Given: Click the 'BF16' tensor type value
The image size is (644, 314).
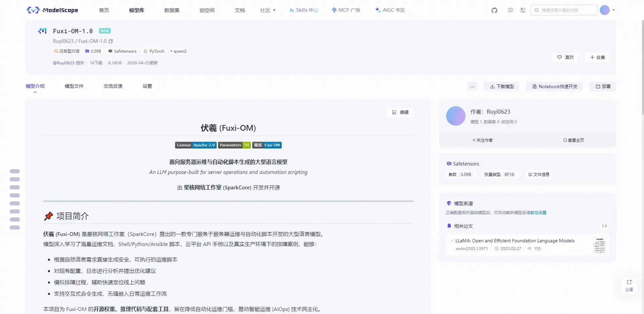Looking at the screenshot, I should [509, 175].
